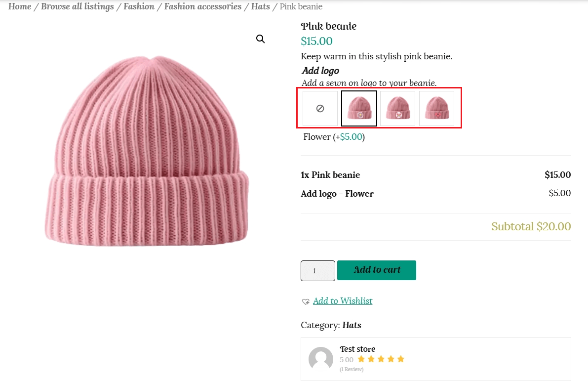588x382 pixels.
Task: Click the five-star rating for Test store
Action: click(x=381, y=359)
